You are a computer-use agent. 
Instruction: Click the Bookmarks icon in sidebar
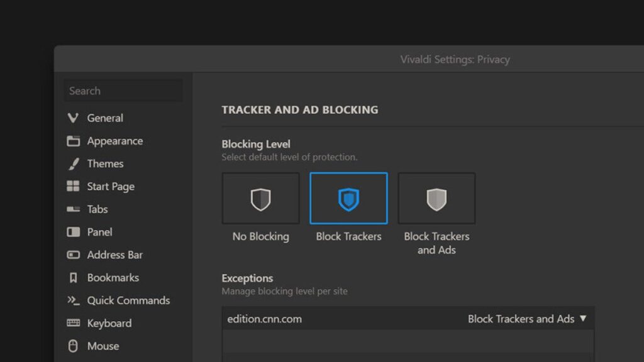73,278
